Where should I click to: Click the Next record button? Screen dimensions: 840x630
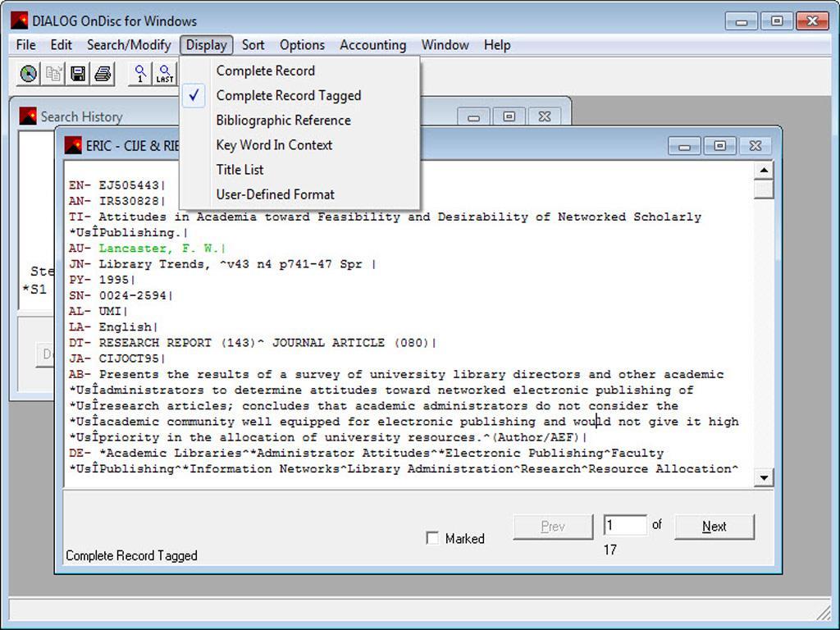(x=714, y=527)
